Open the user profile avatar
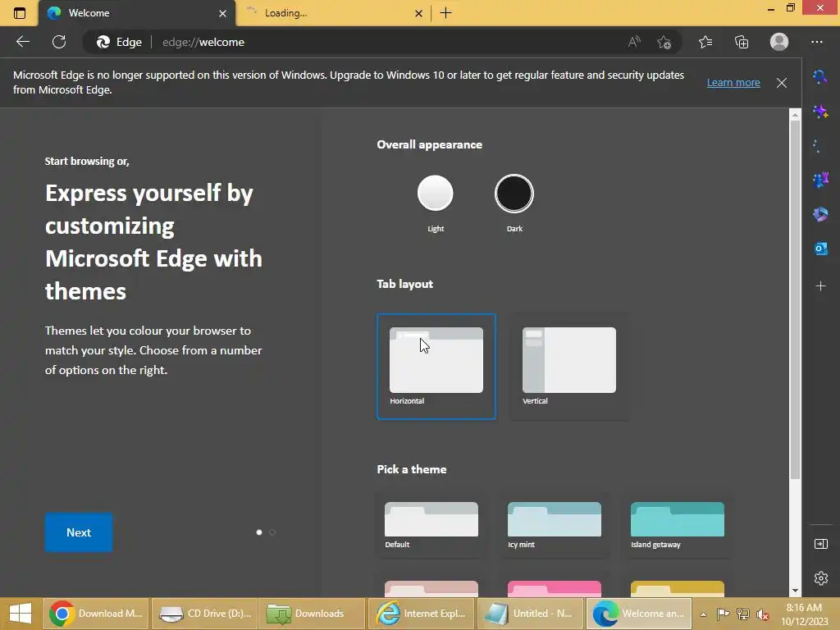840x630 pixels. pos(779,42)
